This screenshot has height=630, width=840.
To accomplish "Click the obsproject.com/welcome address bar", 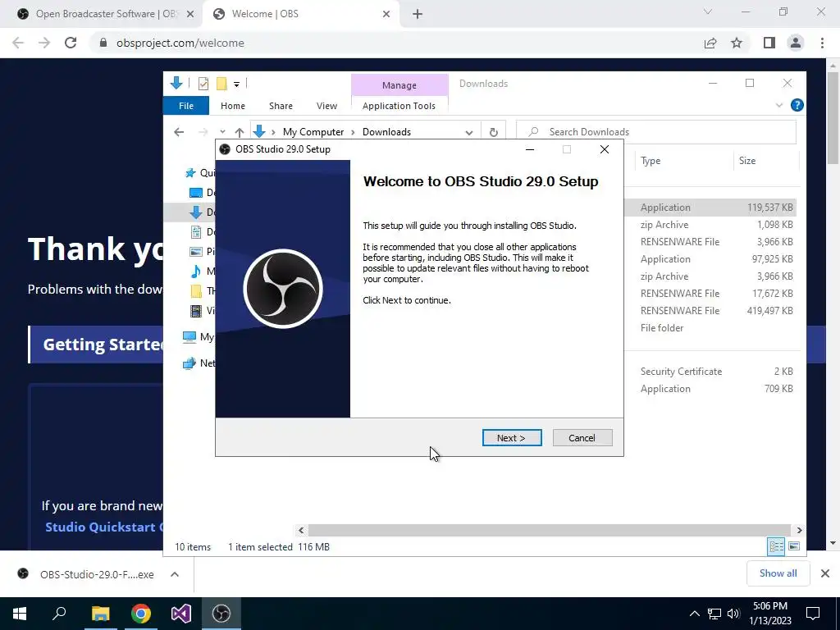I will point(180,43).
